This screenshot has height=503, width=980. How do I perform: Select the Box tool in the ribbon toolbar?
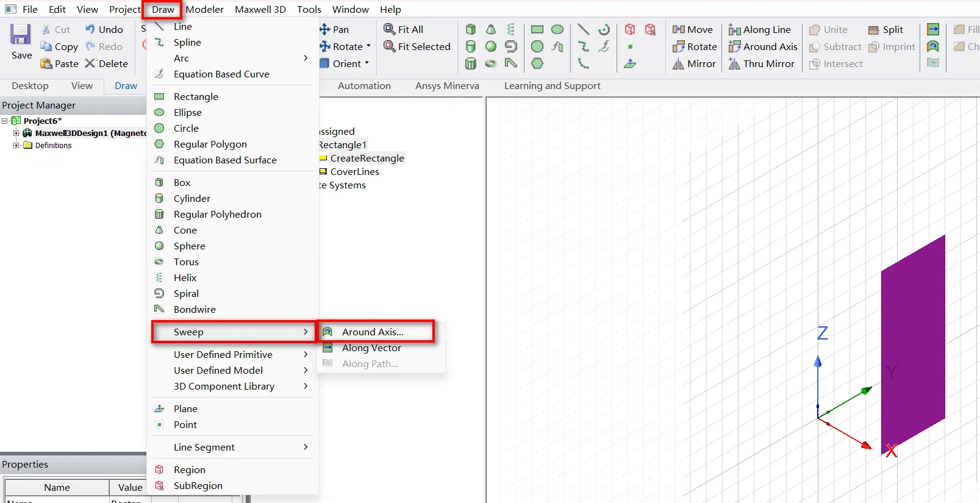470,29
